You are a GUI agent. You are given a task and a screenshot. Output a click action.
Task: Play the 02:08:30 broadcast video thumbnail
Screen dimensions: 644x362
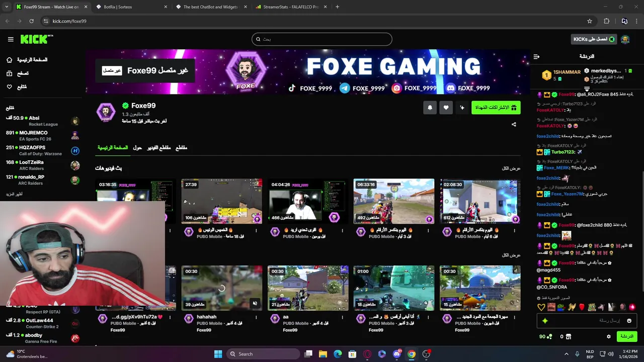(x=480, y=201)
